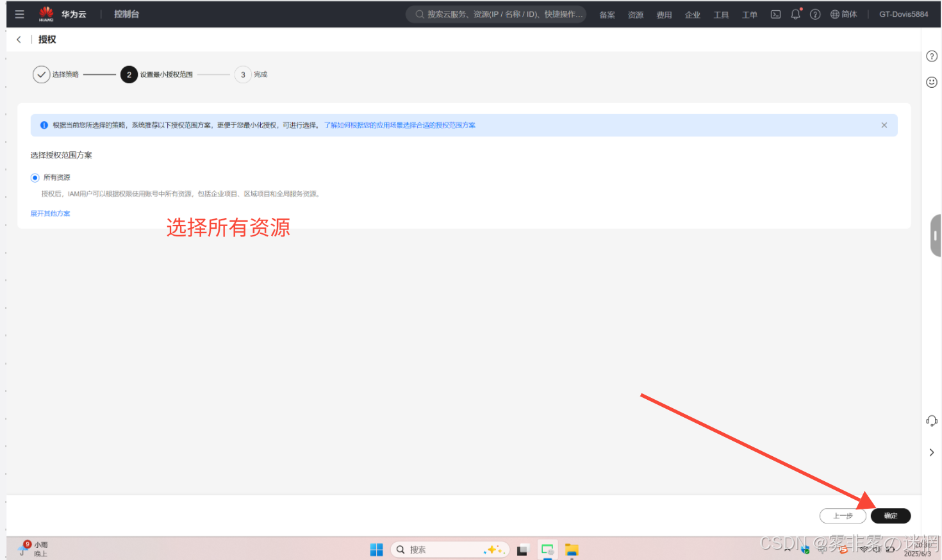Viewport: 942px width, 560px height.
Task: Click the back arrow beside 授权
Action: coord(19,40)
